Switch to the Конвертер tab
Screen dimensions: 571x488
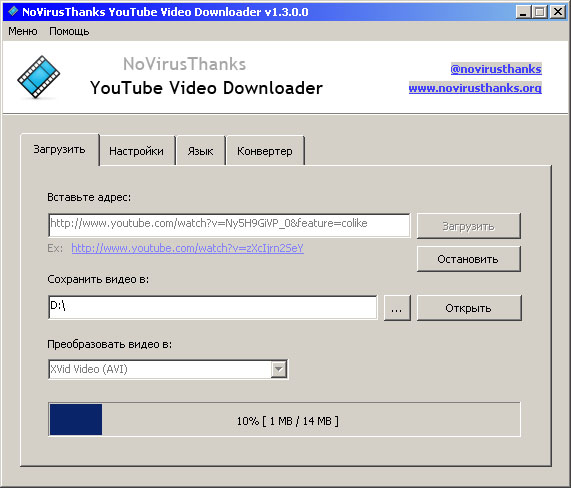click(265, 151)
